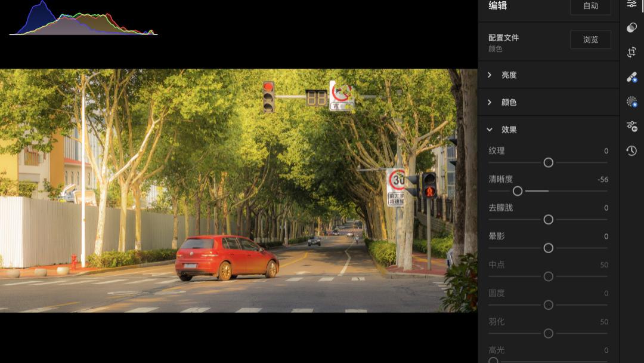Open the presets overlapping circles icon
The height and width of the screenshot is (363, 644).
click(631, 27)
